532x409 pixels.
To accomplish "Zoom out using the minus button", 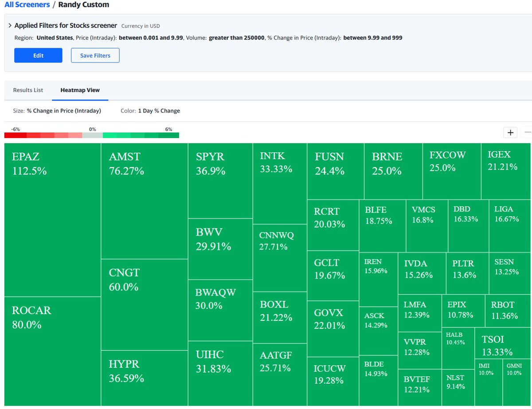I will pyautogui.click(x=528, y=132).
